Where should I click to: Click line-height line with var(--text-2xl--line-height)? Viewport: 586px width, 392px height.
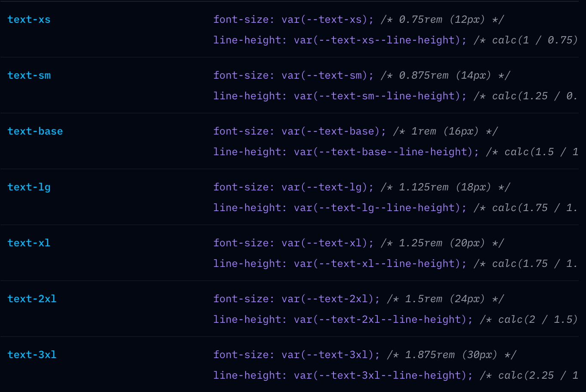click(x=395, y=320)
